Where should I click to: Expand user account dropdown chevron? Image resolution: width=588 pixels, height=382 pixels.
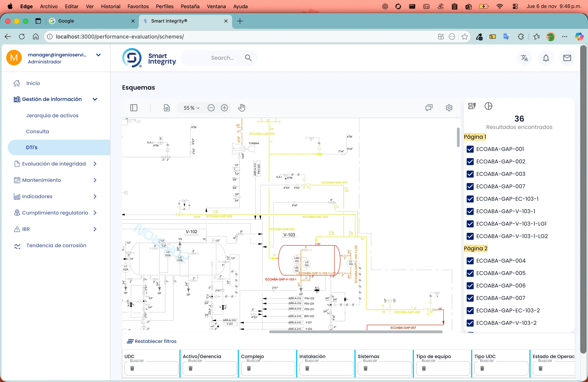coord(98,55)
